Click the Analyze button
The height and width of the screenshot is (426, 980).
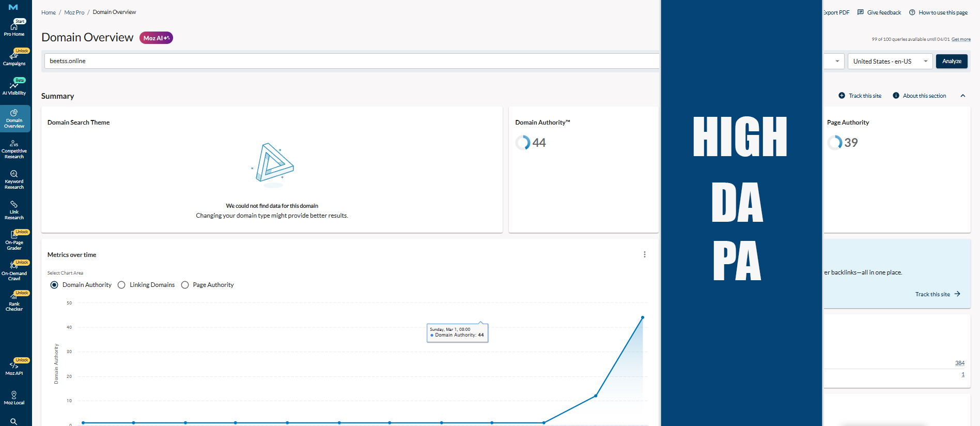tap(952, 61)
